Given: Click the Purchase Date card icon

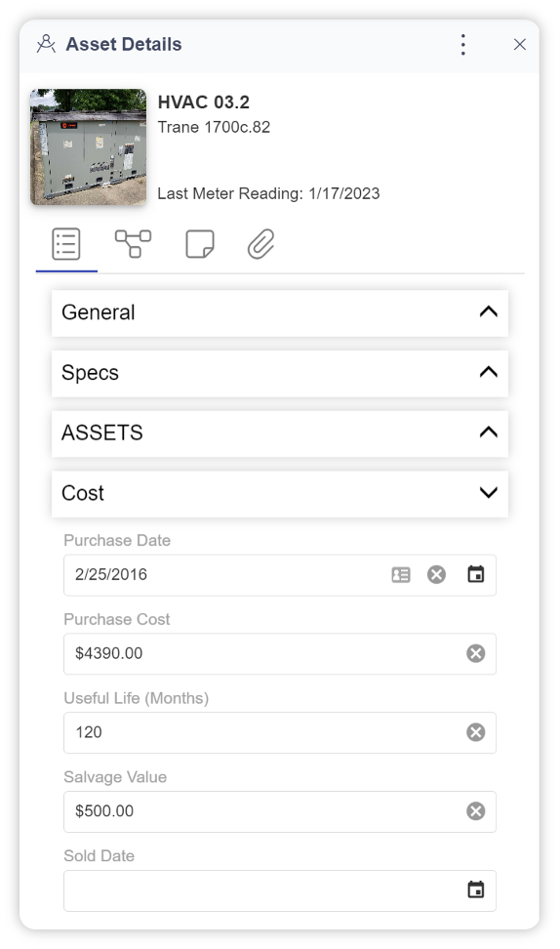Looking at the screenshot, I should 401,574.
